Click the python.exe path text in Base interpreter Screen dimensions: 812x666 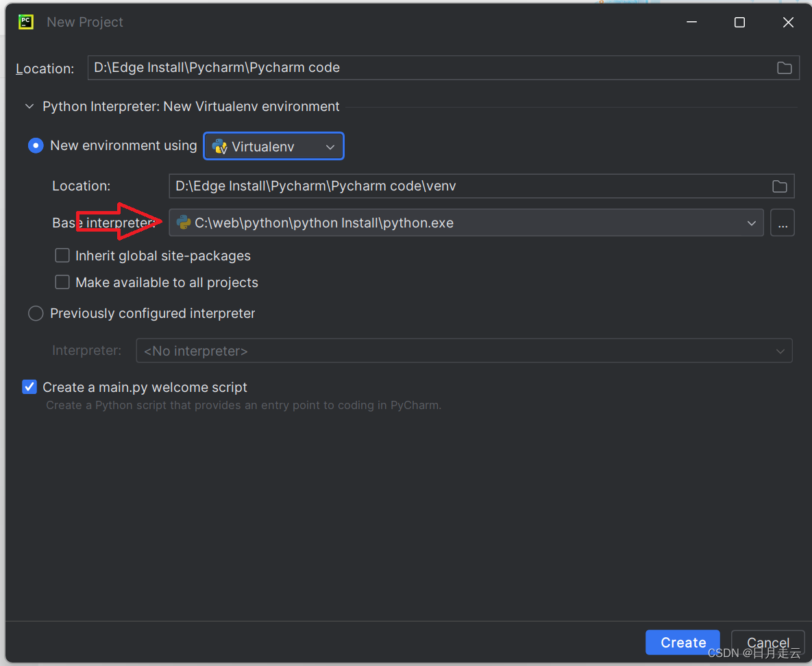(x=324, y=223)
